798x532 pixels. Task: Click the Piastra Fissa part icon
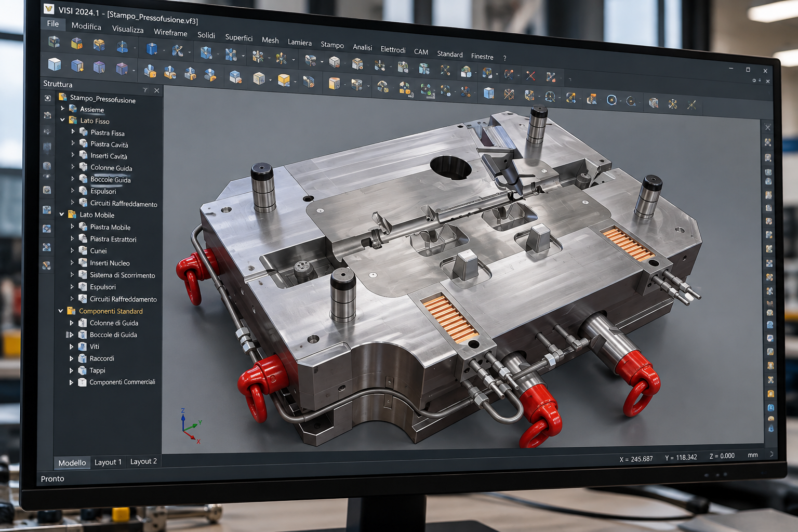[x=83, y=132]
